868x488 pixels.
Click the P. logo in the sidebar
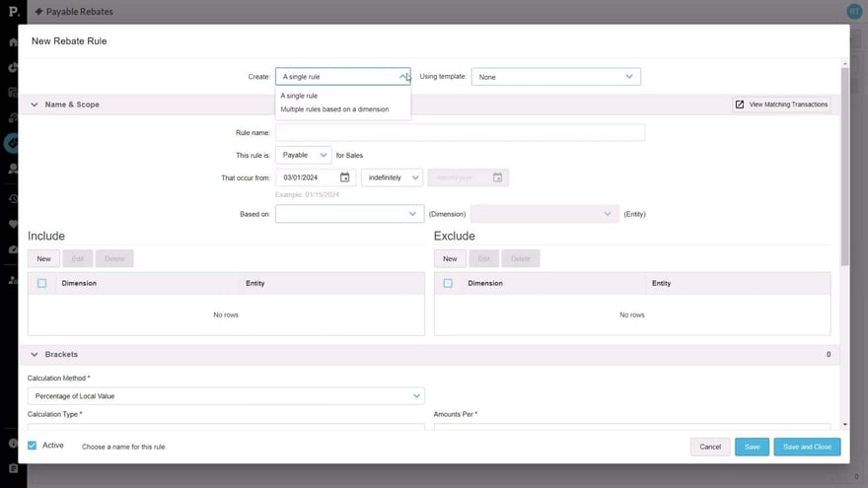click(13, 11)
